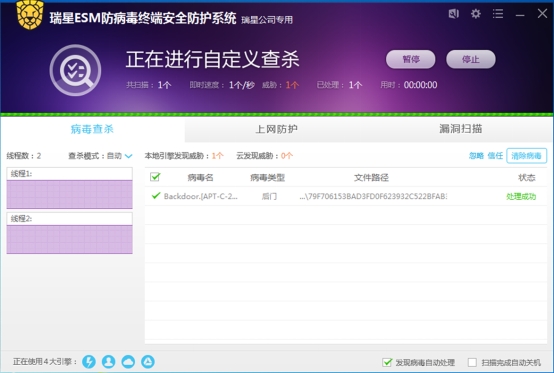Viewport: 554px width, 373px height.
Task: Open the announcements speaker icon in title bar
Action: click(x=454, y=14)
